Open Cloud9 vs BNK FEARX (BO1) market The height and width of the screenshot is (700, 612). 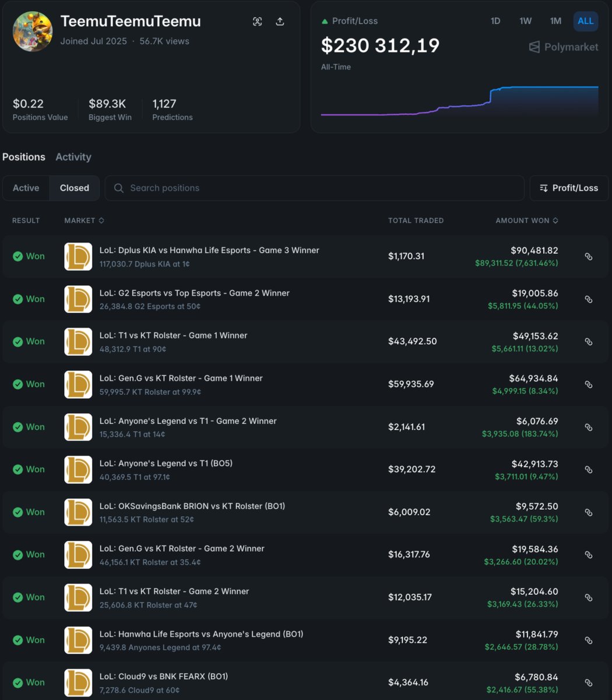pos(164,677)
